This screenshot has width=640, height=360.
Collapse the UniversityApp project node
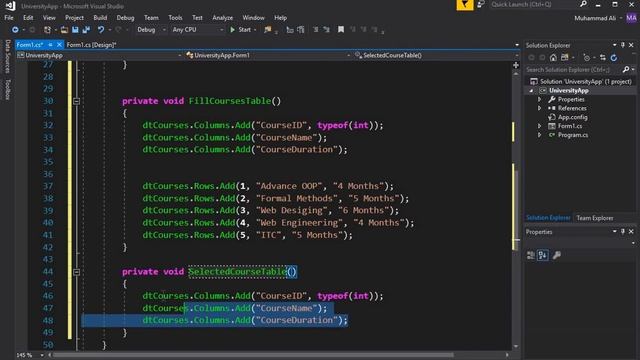pos(531,91)
